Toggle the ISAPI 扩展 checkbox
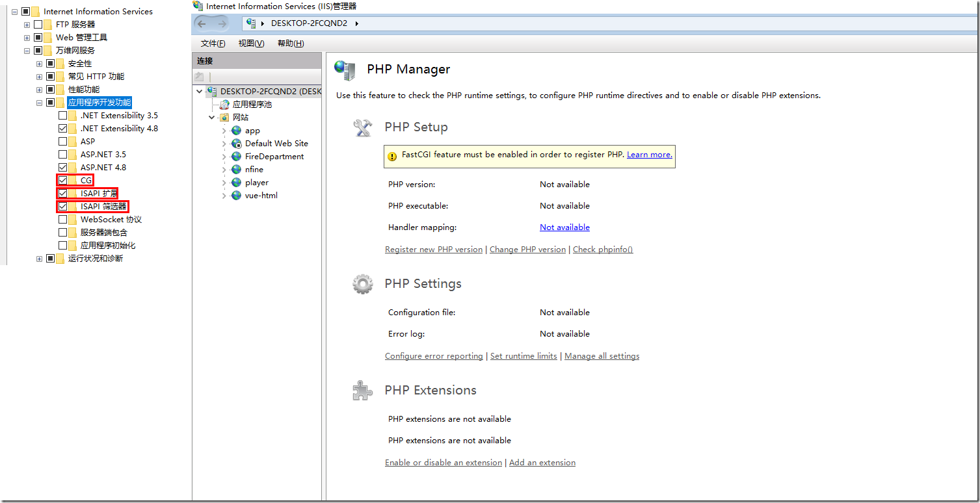The image size is (980, 503). pos(62,193)
